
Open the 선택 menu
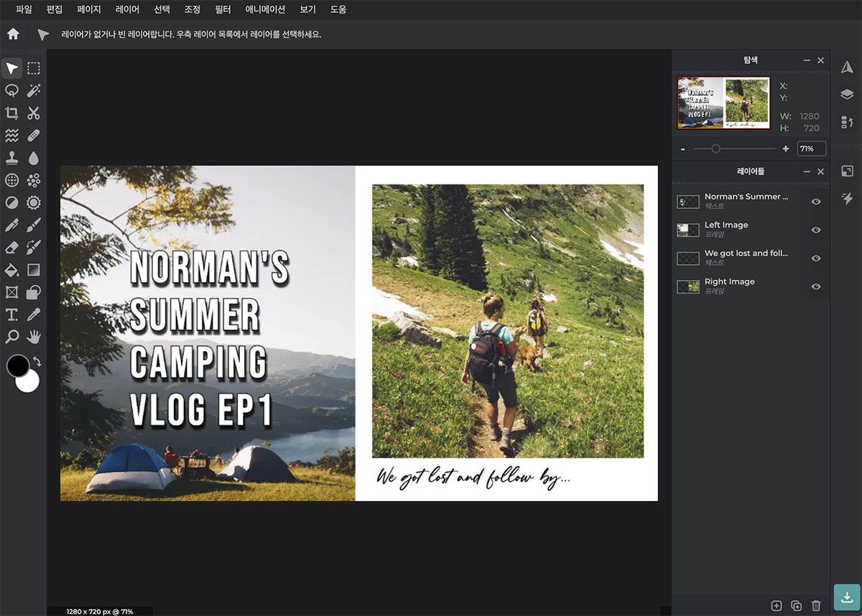point(162,9)
